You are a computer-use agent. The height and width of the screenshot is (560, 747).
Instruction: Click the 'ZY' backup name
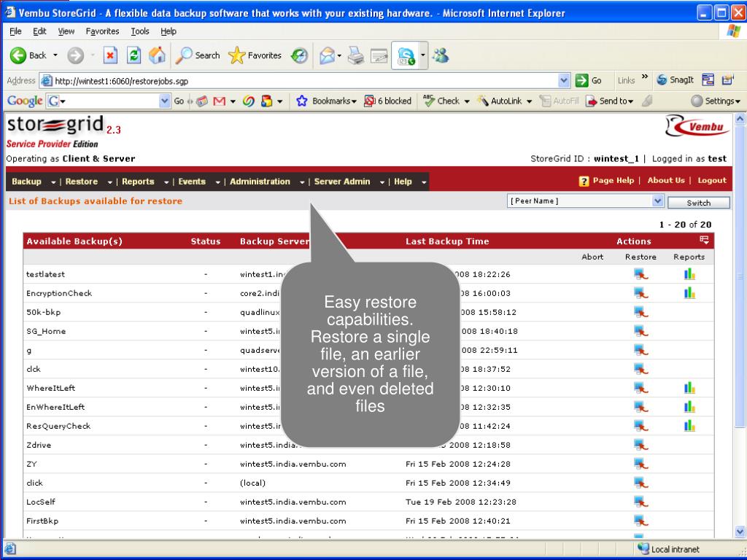point(31,464)
